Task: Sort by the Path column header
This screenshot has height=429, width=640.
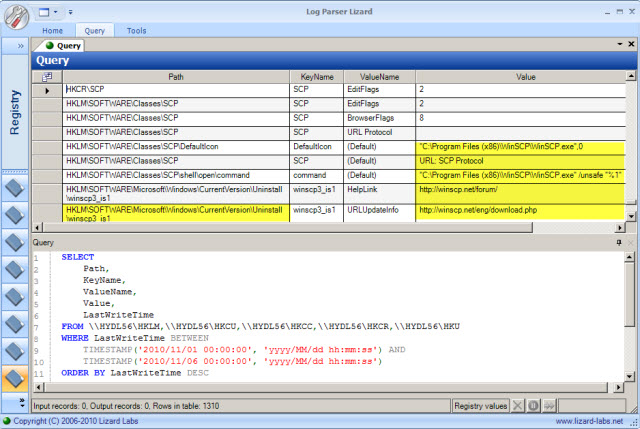Action: pyautogui.click(x=176, y=77)
